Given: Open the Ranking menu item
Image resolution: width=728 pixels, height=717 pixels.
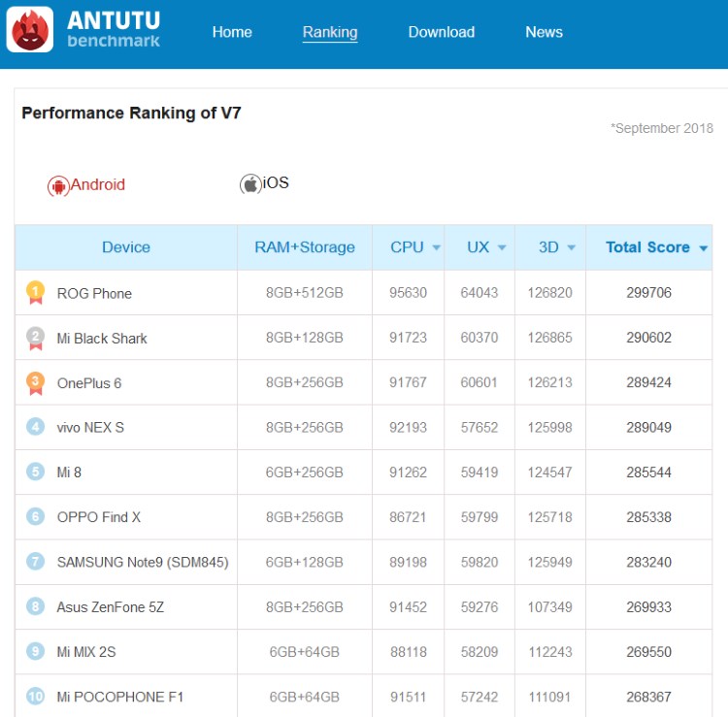Looking at the screenshot, I should [330, 32].
